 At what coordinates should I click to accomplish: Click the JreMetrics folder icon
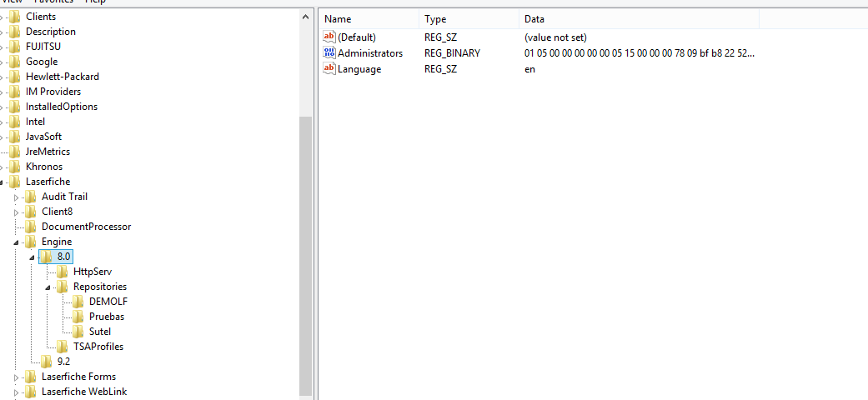(x=14, y=151)
